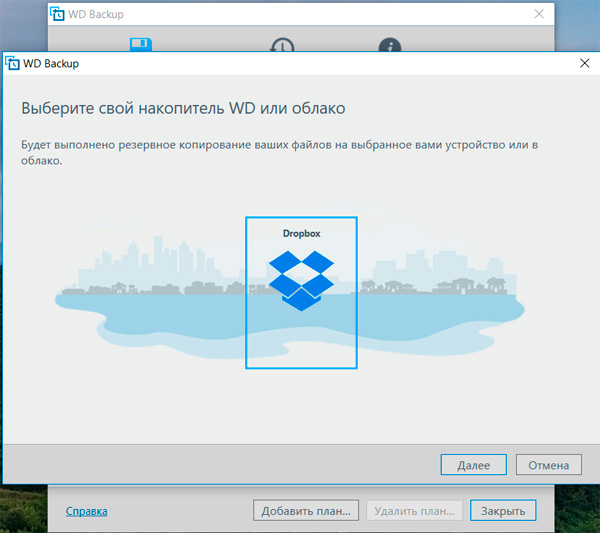Click the Dropbox logo icon

[x=301, y=280]
